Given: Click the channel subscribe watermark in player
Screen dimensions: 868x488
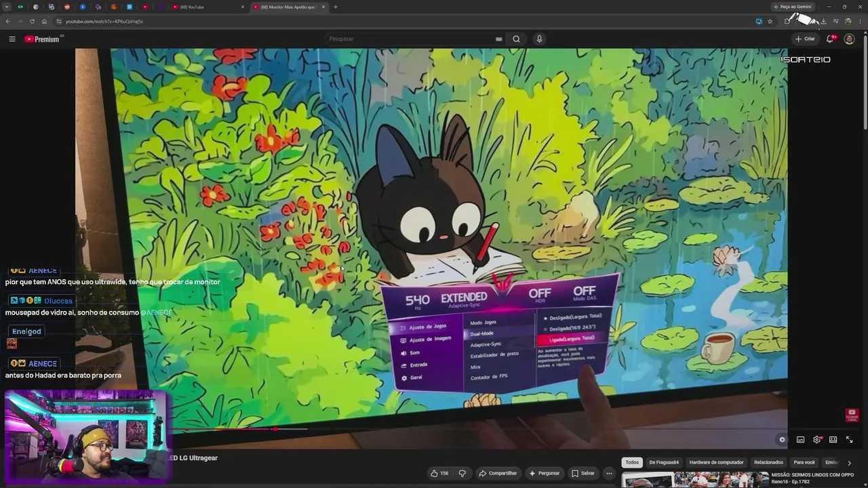Looking at the screenshot, I should tap(852, 415).
